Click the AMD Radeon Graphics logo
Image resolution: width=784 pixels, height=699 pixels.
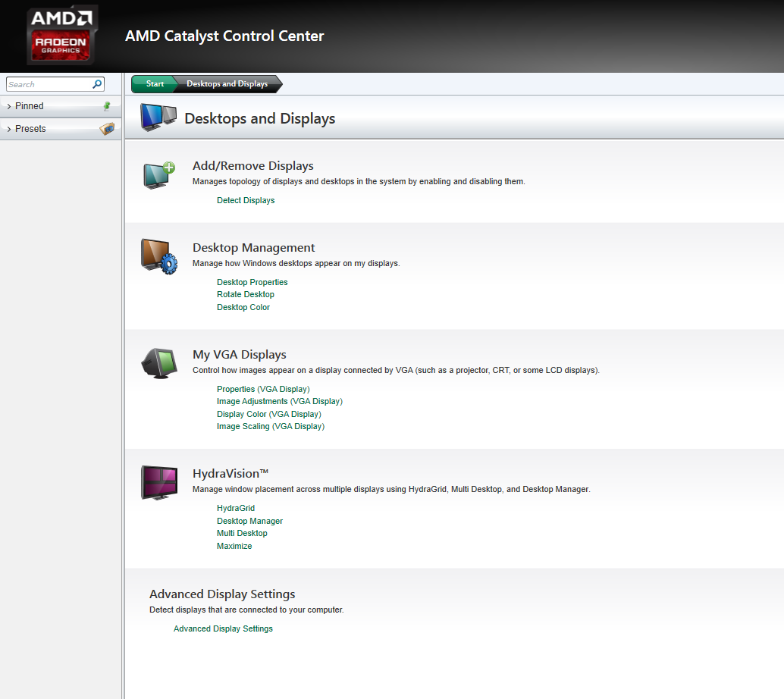coord(61,36)
